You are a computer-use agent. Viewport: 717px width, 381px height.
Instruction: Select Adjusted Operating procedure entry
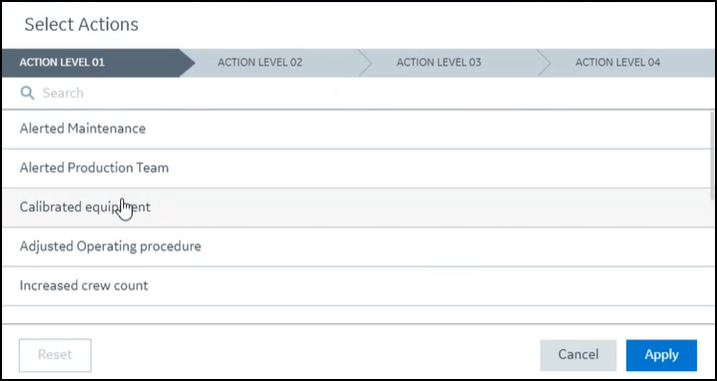pyautogui.click(x=357, y=247)
